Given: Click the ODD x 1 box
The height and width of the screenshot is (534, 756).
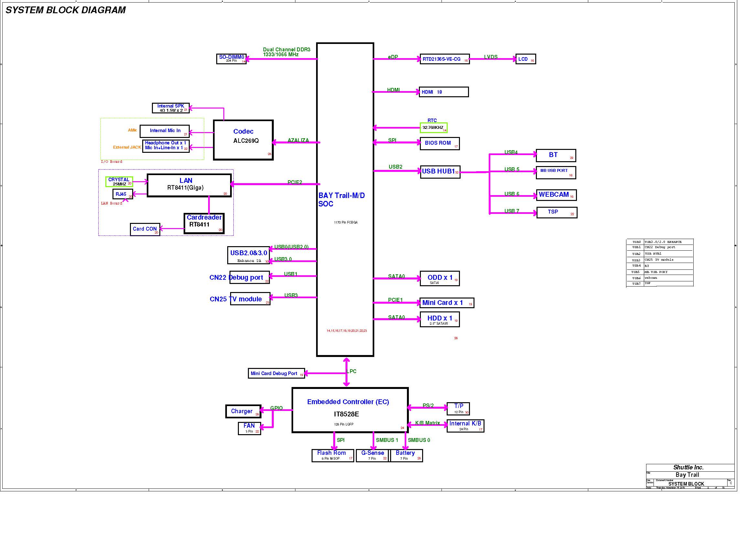Looking at the screenshot, I should (440, 278).
